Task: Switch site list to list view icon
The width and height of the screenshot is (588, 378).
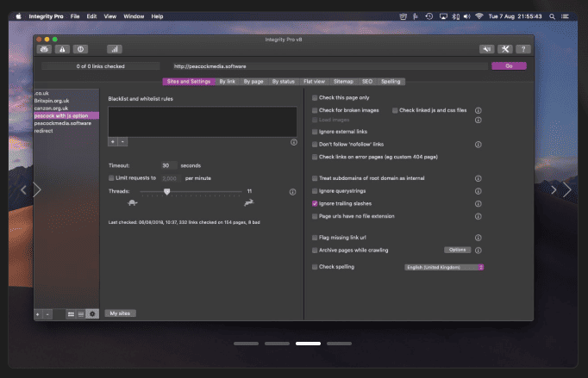Action: pos(81,314)
